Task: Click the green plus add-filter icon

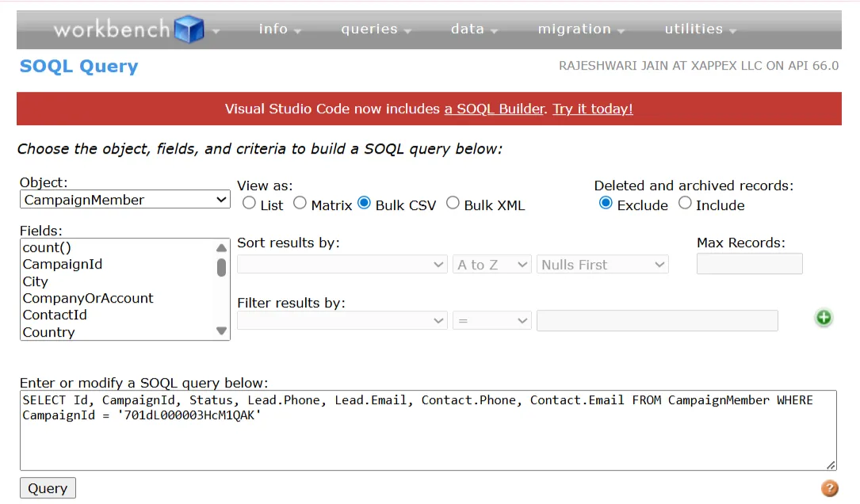Action: [x=824, y=318]
